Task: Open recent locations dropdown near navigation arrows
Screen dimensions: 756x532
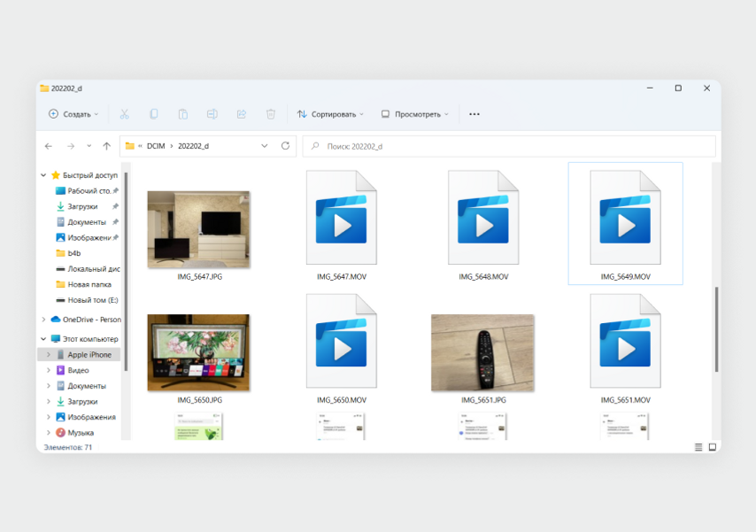Action: 89,146
